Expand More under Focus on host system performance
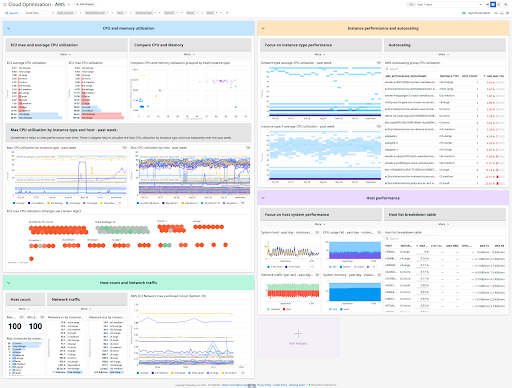 coord(320,224)
